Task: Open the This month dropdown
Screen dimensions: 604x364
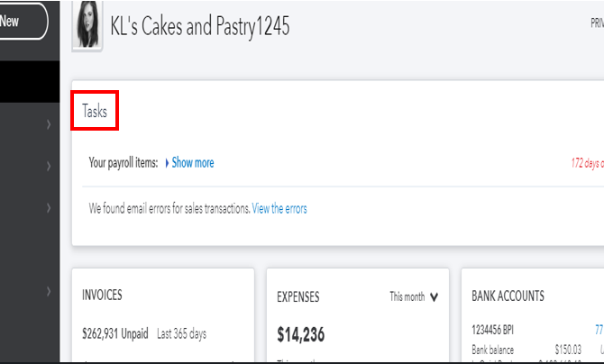Action: [x=414, y=296]
